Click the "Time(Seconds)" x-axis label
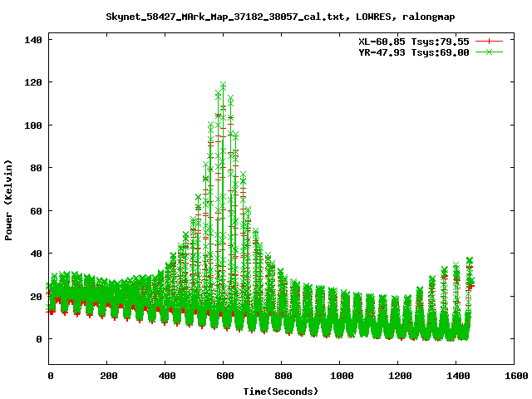The height and width of the screenshot is (399, 532). click(x=281, y=391)
